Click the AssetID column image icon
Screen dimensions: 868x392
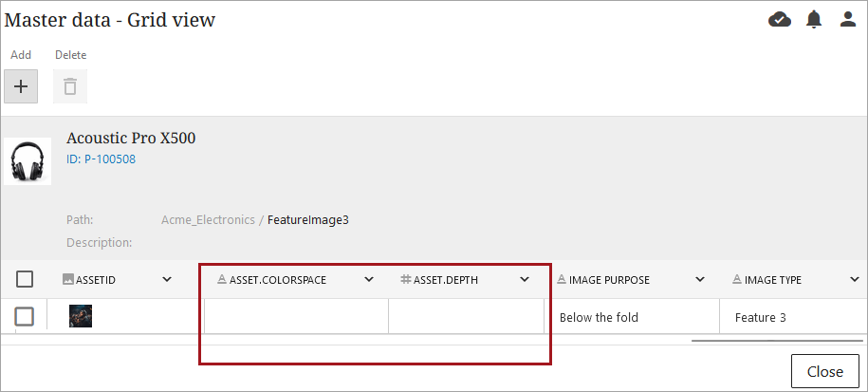pos(67,280)
